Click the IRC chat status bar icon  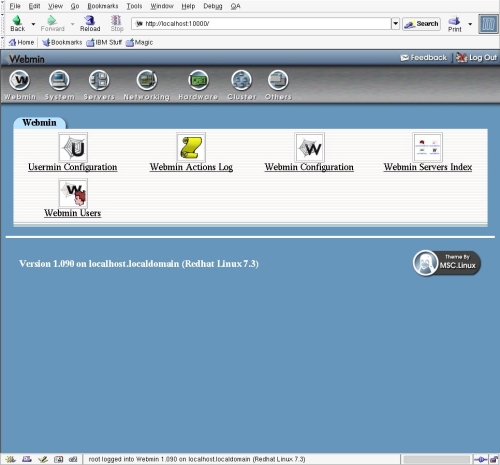coord(73,459)
